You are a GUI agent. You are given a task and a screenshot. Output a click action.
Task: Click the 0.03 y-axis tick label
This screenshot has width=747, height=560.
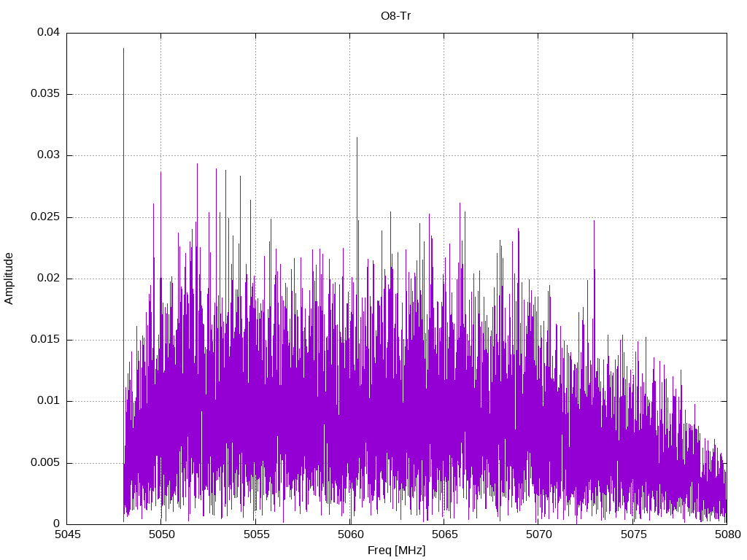pyautogui.click(x=49, y=155)
